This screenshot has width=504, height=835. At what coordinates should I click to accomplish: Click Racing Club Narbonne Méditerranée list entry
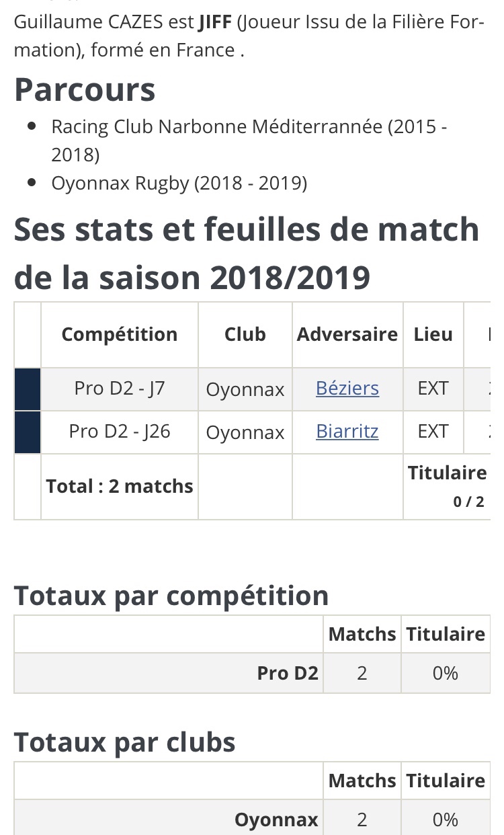(x=249, y=140)
